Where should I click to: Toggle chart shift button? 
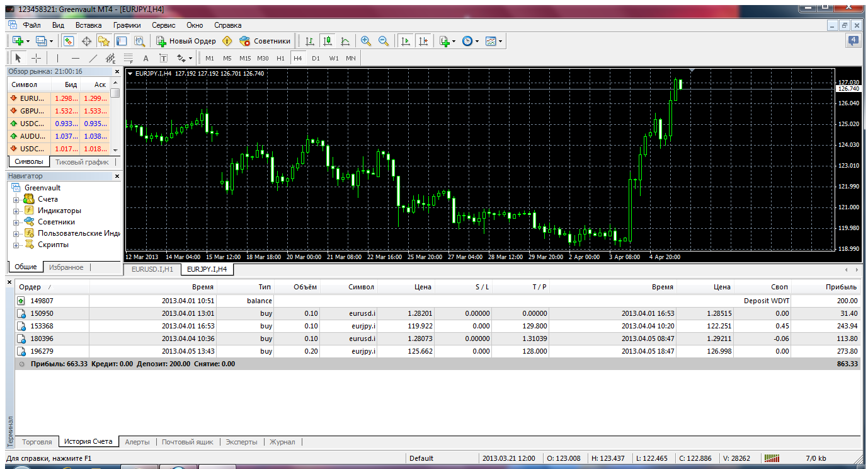[423, 41]
